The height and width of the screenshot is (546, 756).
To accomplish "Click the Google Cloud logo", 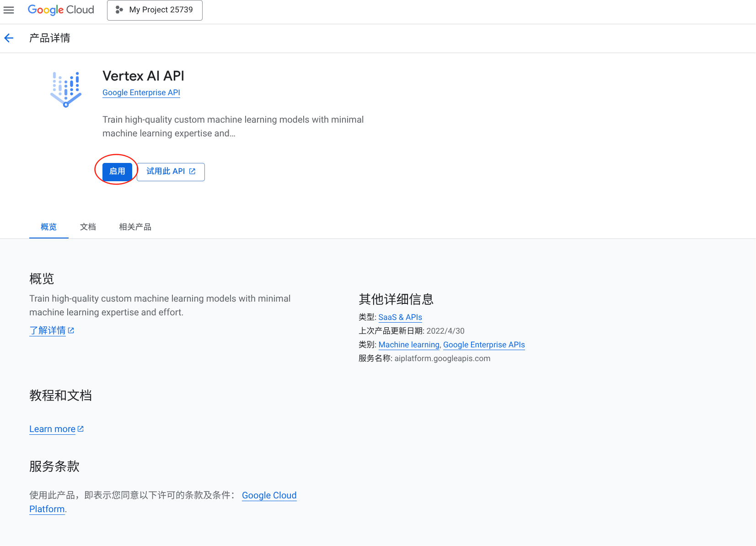I will click(x=61, y=10).
